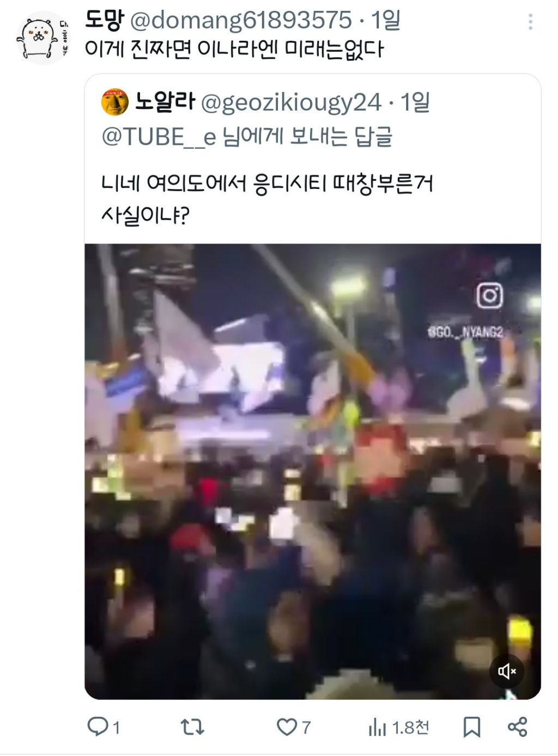Click the share icon

click(517, 727)
